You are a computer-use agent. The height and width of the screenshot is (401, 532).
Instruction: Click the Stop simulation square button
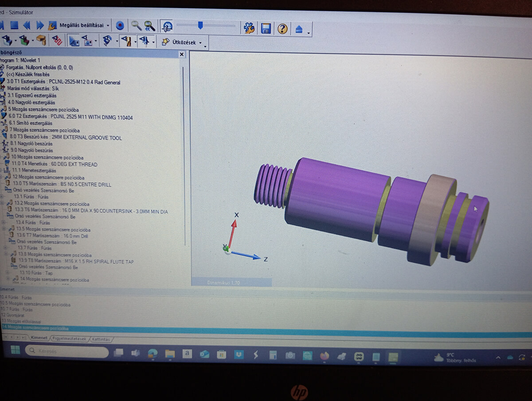pos(14,25)
